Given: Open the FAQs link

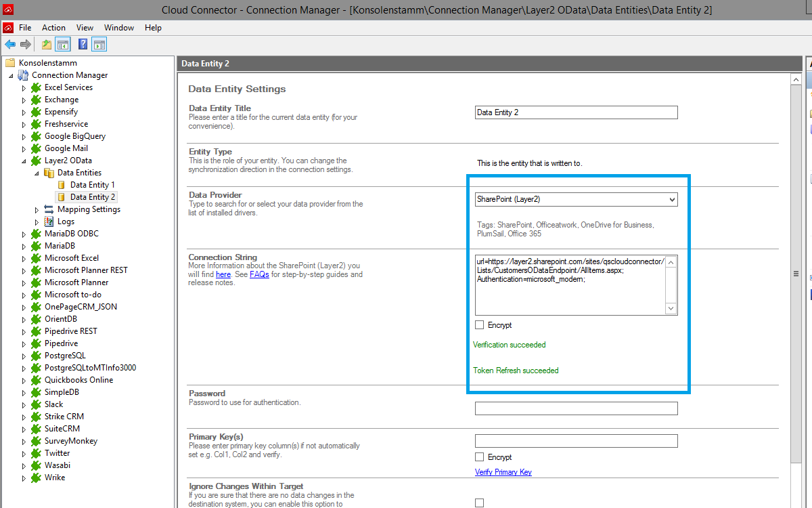Looking at the screenshot, I should pos(259,274).
